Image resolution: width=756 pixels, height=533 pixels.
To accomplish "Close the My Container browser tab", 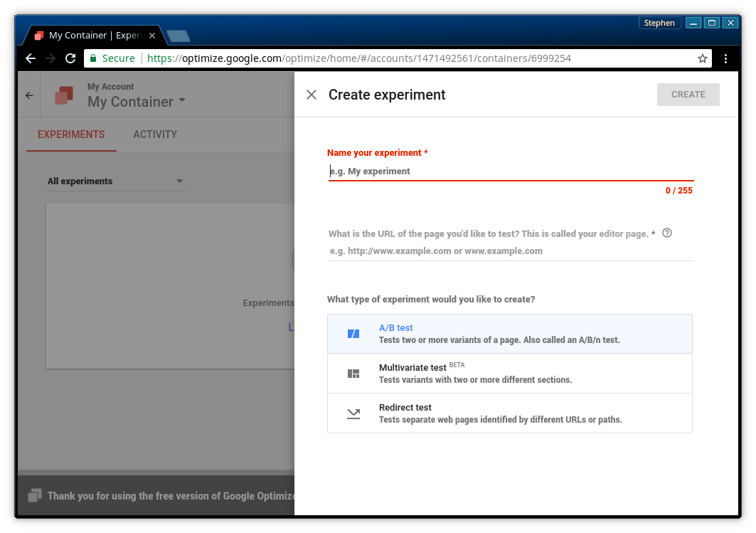I will point(152,35).
